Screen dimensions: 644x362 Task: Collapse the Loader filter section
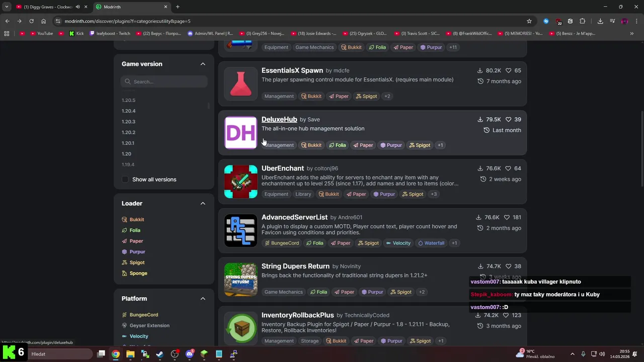203,203
